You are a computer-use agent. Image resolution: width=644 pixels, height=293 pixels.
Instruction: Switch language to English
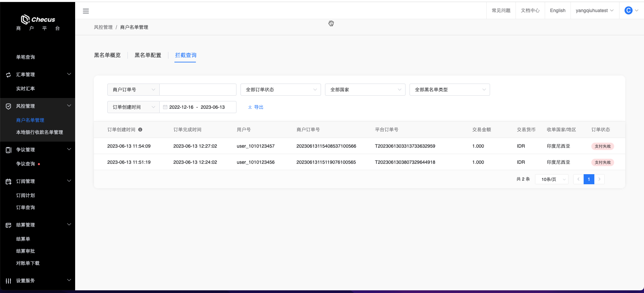tap(557, 10)
